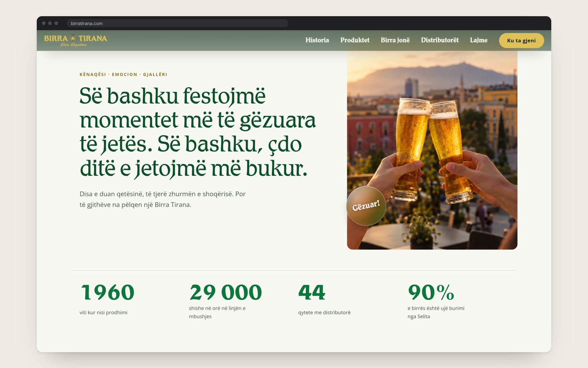Open the Distributorët nav link
Image resolution: width=588 pixels, height=368 pixels.
click(x=440, y=40)
